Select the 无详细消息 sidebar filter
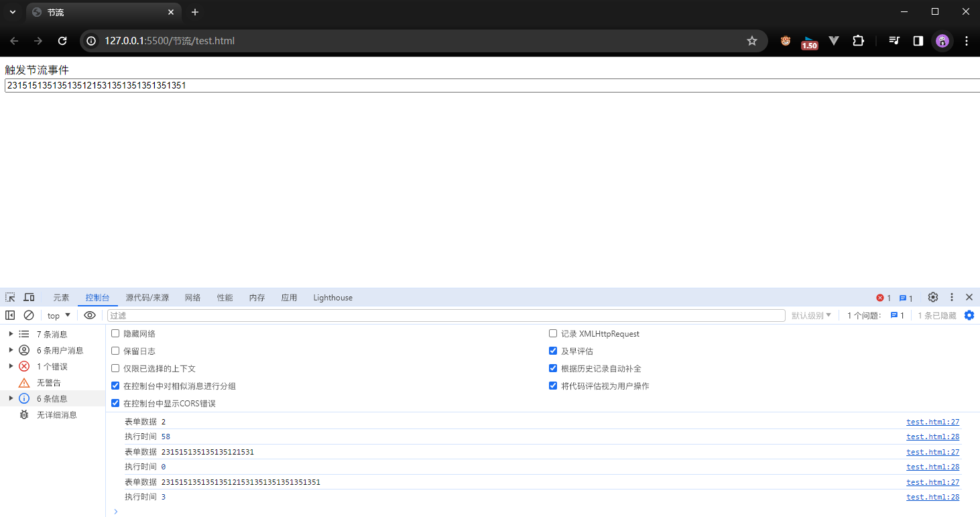The image size is (980, 517). [52, 414]
